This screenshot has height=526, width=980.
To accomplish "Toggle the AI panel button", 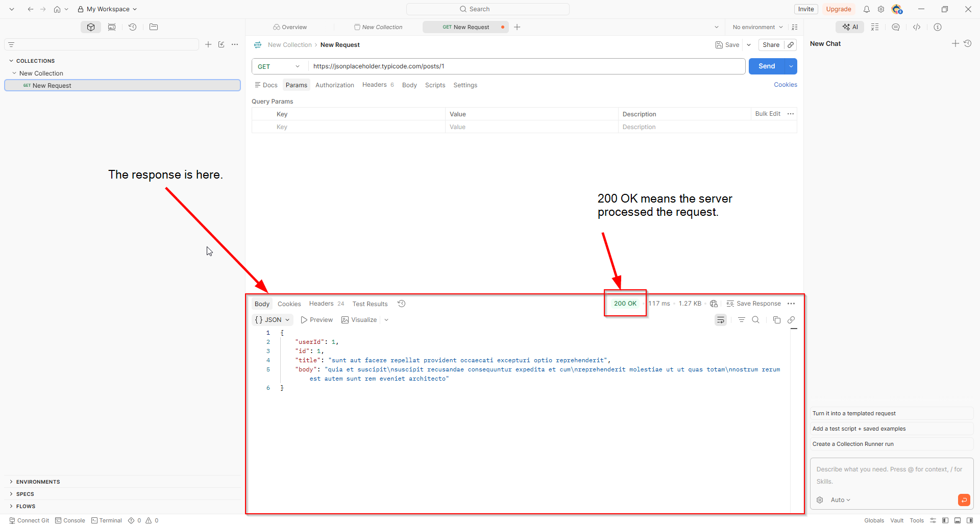I will (x=850, y=27).
